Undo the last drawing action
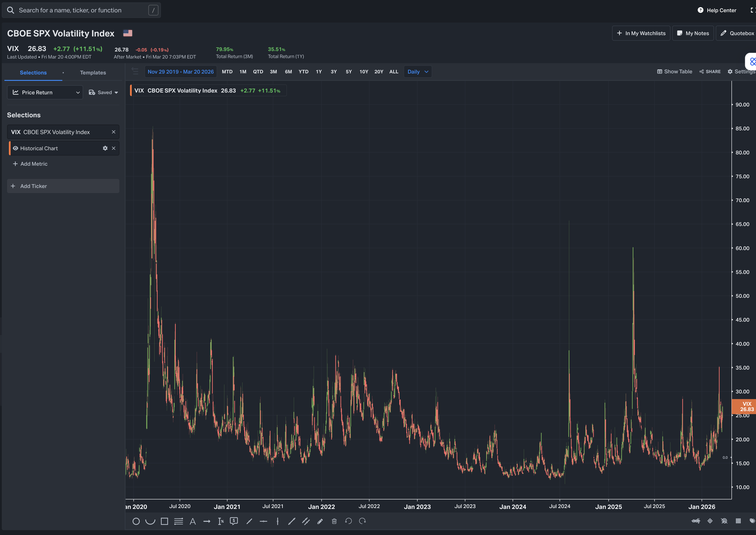This screenshot has width=756, height=535. (348, 521)
